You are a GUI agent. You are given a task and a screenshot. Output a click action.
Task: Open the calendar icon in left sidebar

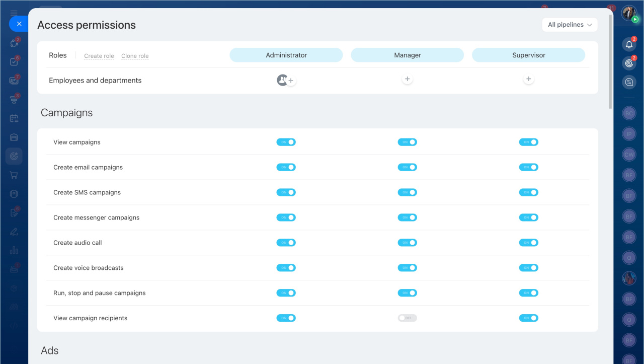tap(14, 119)
